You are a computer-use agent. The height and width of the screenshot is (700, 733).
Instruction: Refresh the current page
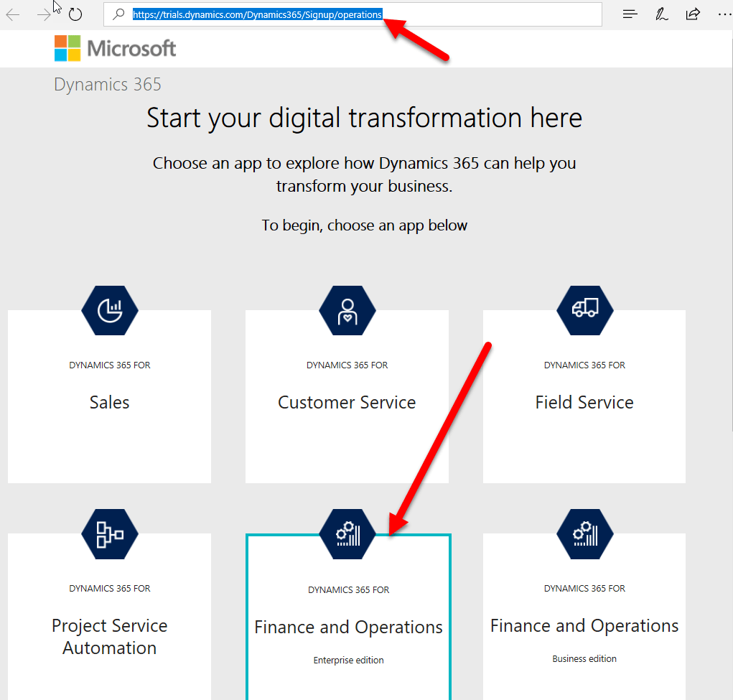click(75, 14)
